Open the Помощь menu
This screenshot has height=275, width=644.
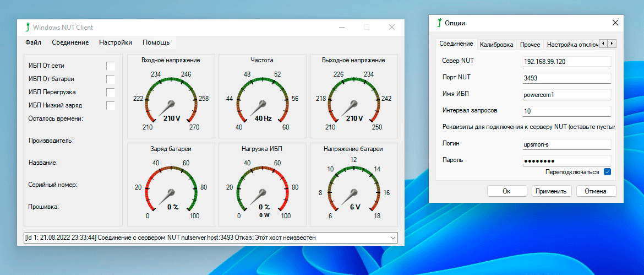[x=156, y=42]
